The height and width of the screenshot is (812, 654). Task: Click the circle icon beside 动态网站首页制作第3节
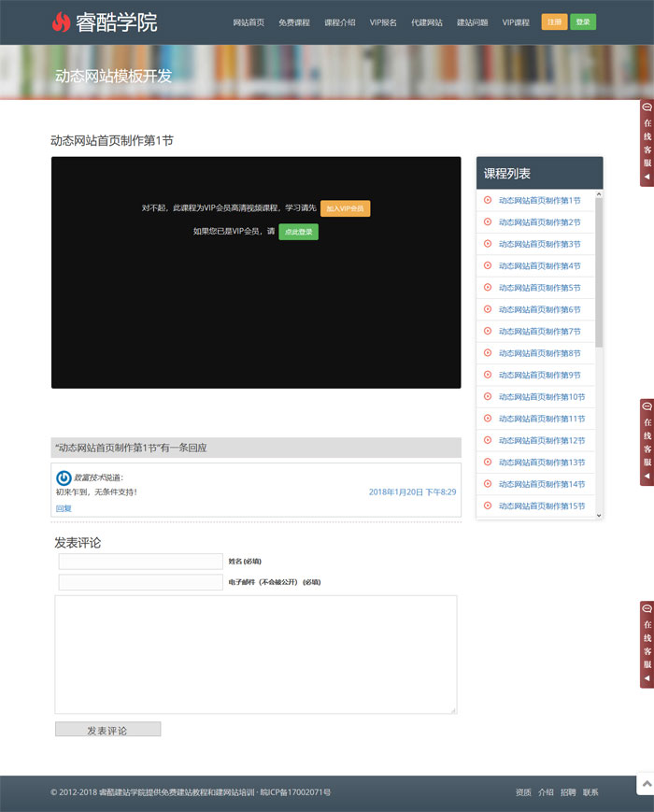click(x=487, y=244)
